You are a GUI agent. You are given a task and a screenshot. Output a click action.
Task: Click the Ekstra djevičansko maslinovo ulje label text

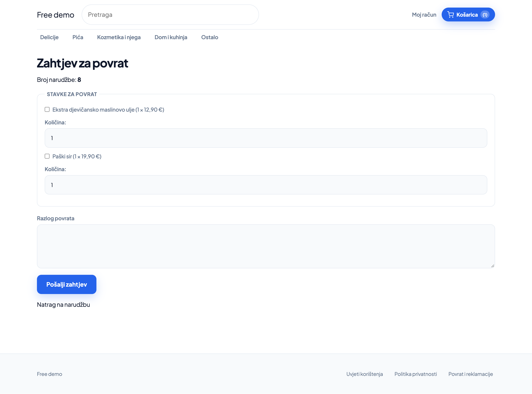coord(108,110)
